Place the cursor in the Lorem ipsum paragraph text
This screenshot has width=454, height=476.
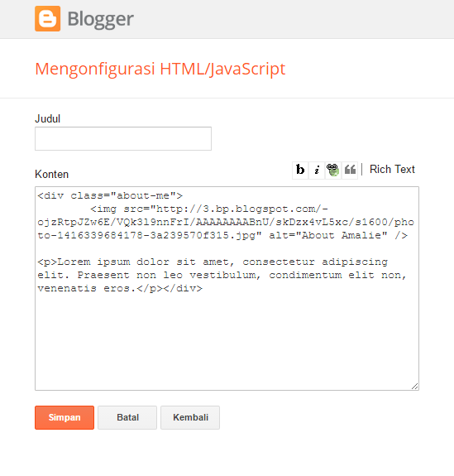coord(222,275)
